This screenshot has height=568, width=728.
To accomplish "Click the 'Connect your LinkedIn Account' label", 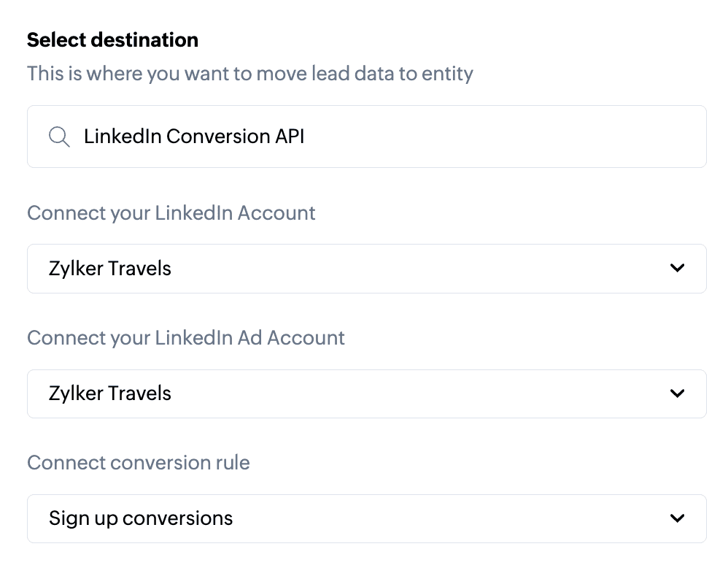I will click(171, 213).
